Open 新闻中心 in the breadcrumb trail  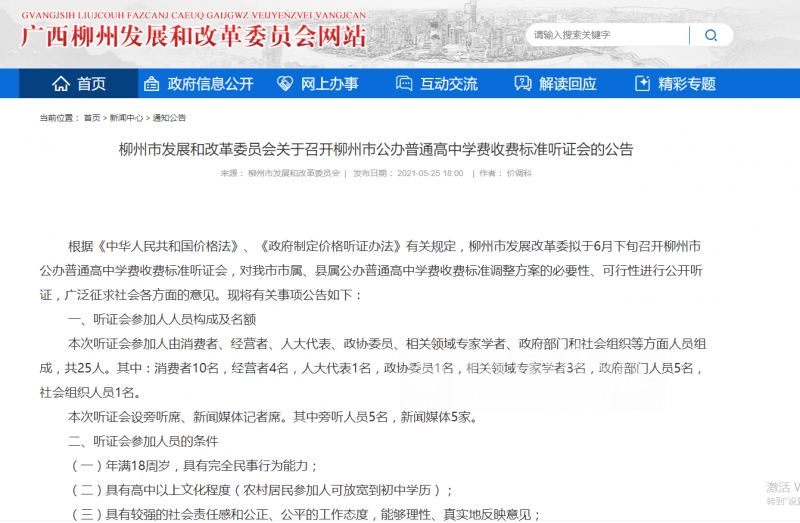pyautogui.click(x=126, y=118)
